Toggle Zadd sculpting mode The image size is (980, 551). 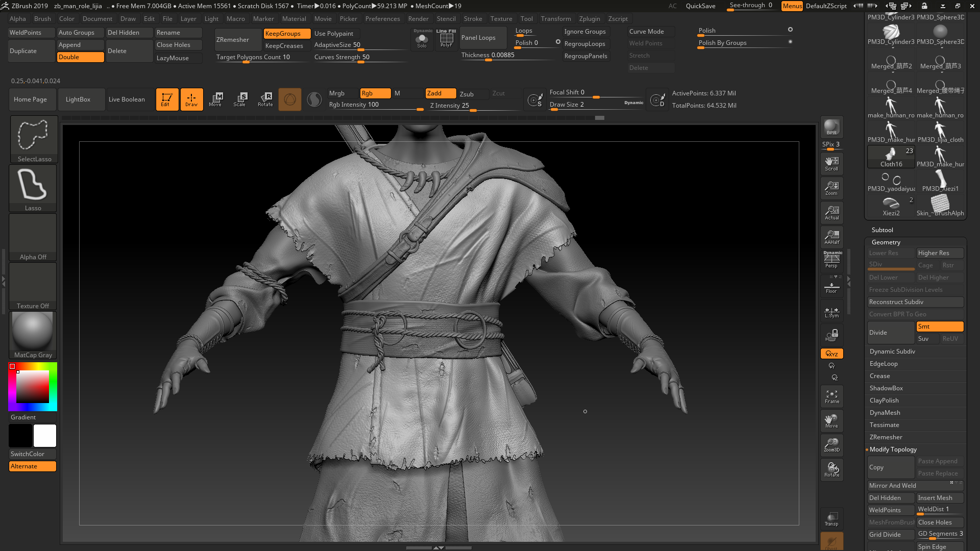(x=439, y=93)
